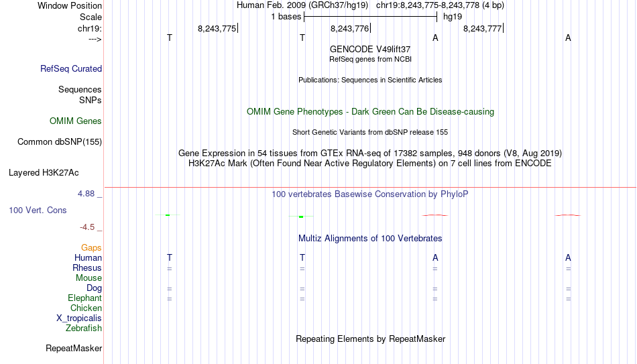Click Publications: Sequences in Scientific Articles title

370,80
